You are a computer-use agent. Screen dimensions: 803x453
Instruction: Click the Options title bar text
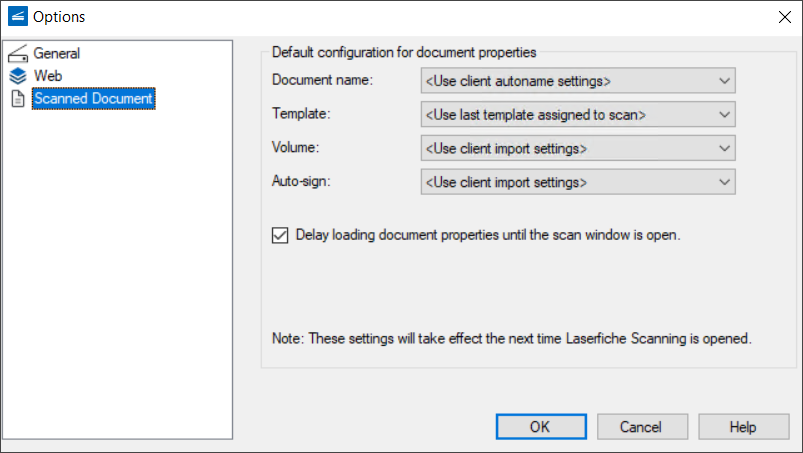59,16
